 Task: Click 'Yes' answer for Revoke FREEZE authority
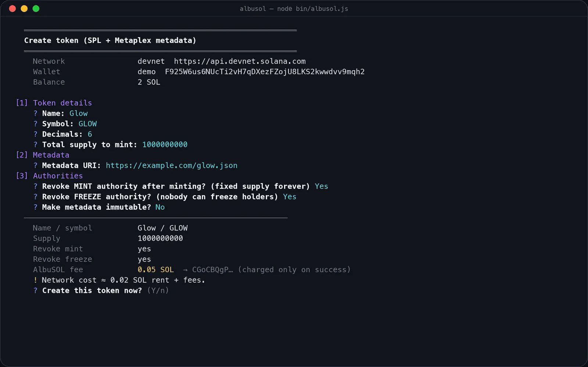(x=290, y=197)
